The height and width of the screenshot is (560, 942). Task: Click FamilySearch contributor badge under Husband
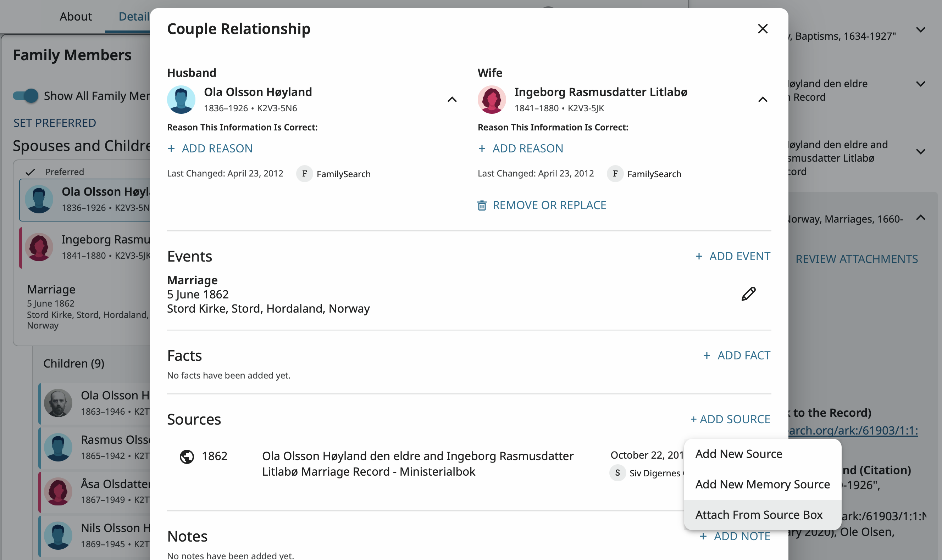coord(304,174)
